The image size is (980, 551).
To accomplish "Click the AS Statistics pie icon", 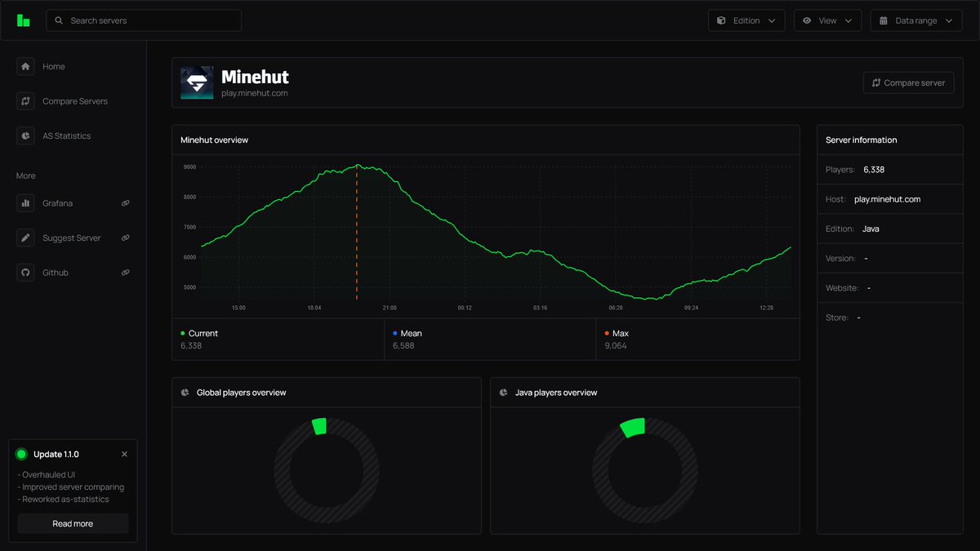I will tap(25, 136).
